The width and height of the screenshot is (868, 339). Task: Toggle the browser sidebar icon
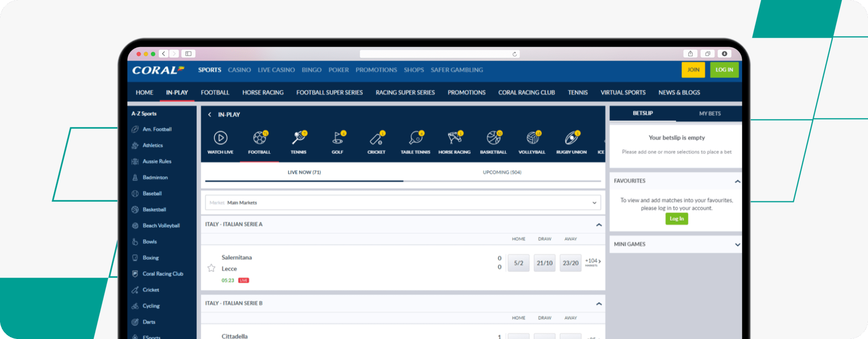click(189, 54)
